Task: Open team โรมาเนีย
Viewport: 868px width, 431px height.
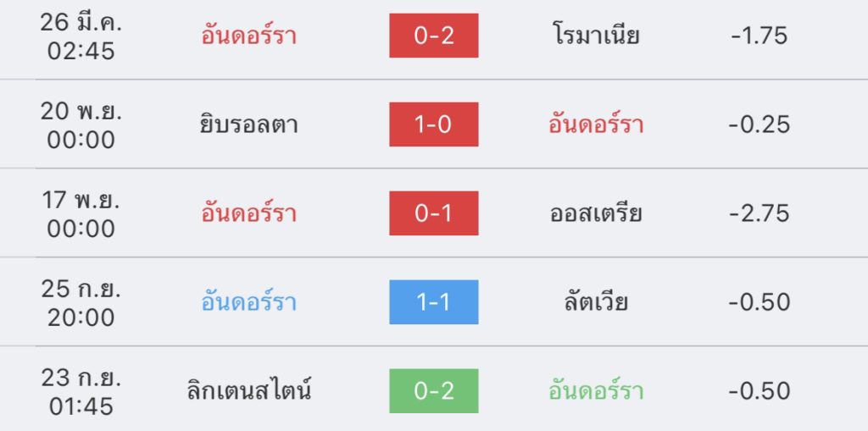Action: 596,36
